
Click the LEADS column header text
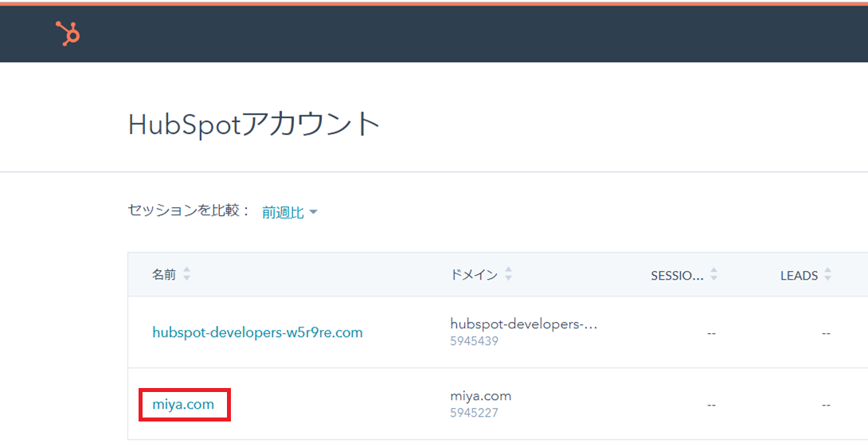[x=799, y=275]
